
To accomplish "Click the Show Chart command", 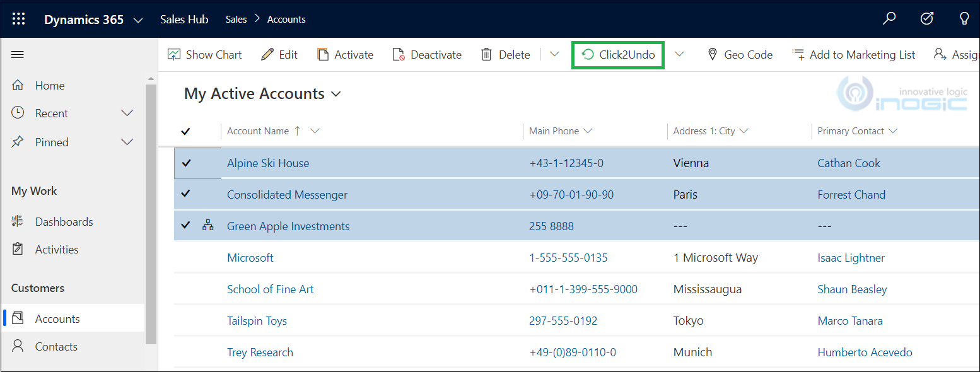I will (x=205, y=55).
